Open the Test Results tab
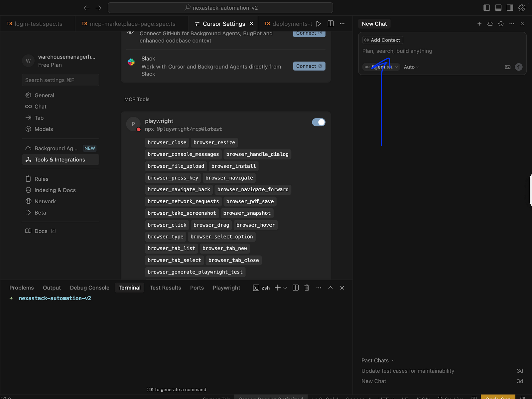Screen dimensions: 532x399 (165, 288)
